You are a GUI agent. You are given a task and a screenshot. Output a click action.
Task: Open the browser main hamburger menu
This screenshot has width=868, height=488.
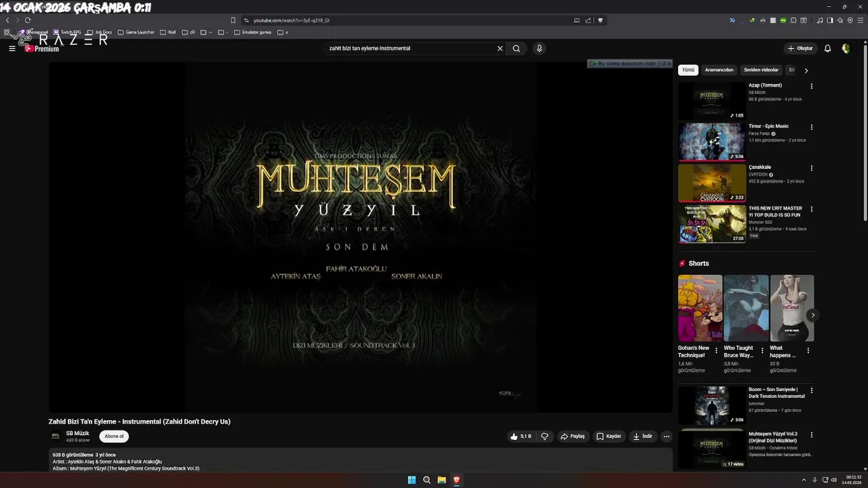click(x=859, y=20)
